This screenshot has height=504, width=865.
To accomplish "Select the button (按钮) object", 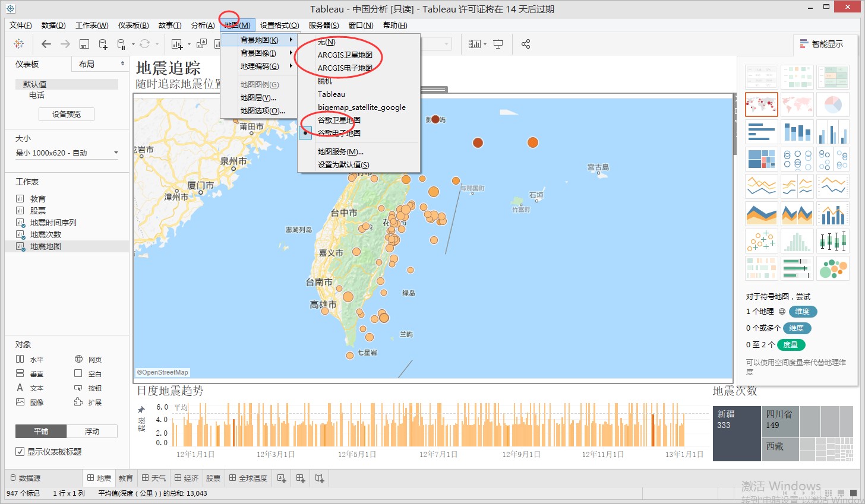I will (88, 388).
